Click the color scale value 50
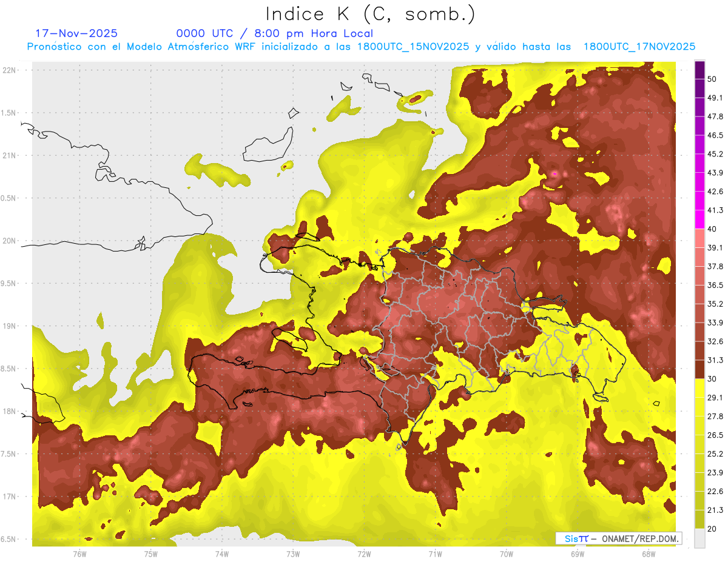 click(712, 79)
